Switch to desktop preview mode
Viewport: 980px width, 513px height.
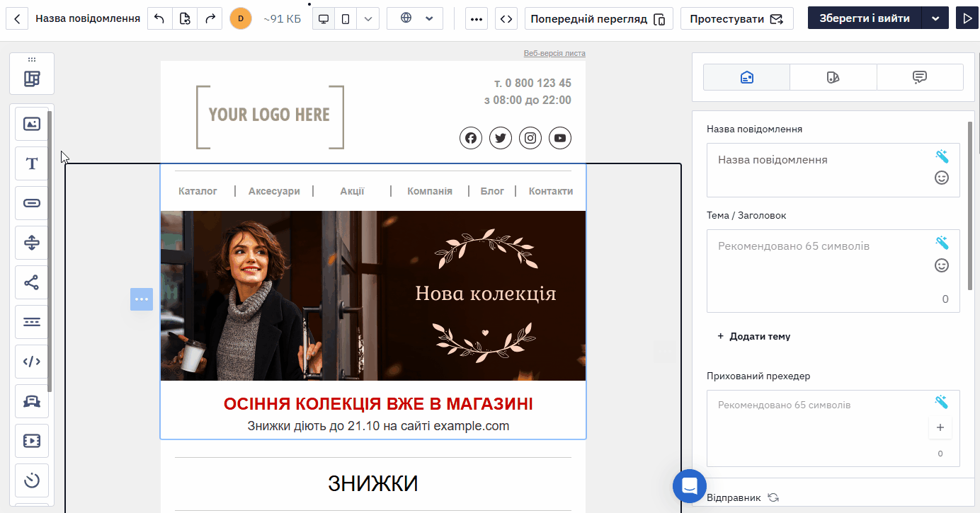(324, 18)
